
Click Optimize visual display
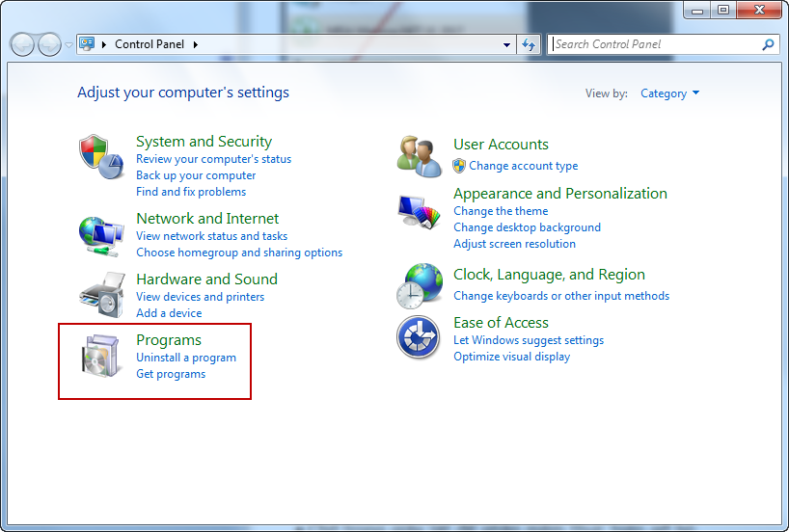coord(512,357)
